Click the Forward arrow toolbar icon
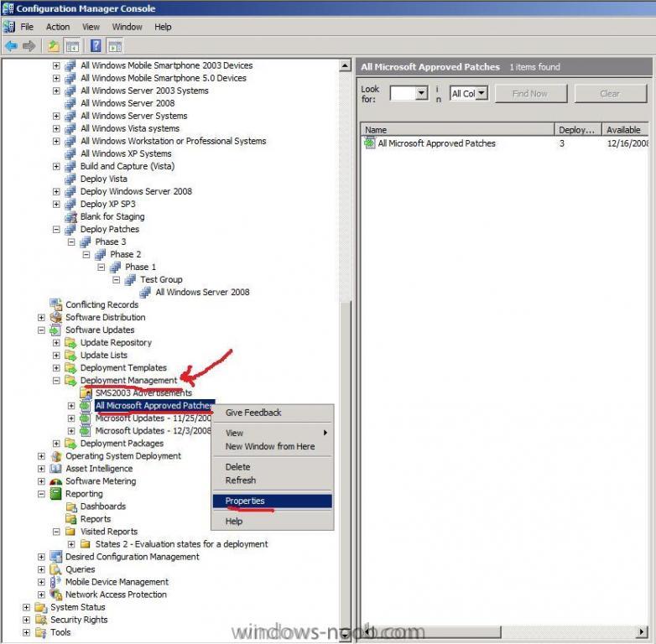 point(29,46)
